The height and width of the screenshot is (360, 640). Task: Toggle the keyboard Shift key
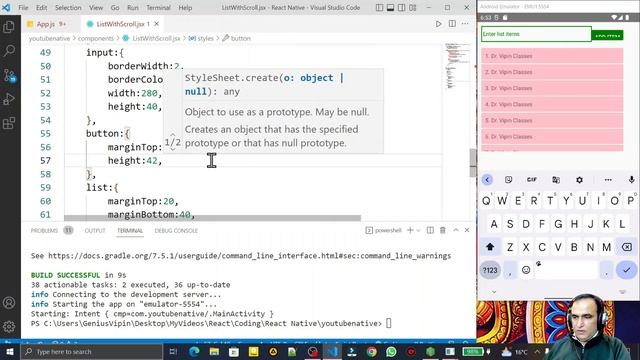(490, 247)
